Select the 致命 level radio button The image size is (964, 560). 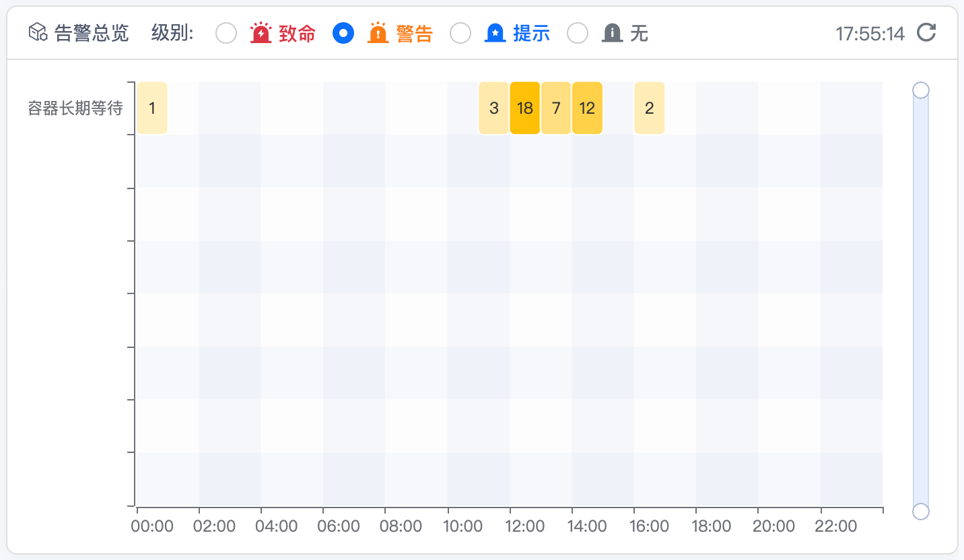point(226,33)
